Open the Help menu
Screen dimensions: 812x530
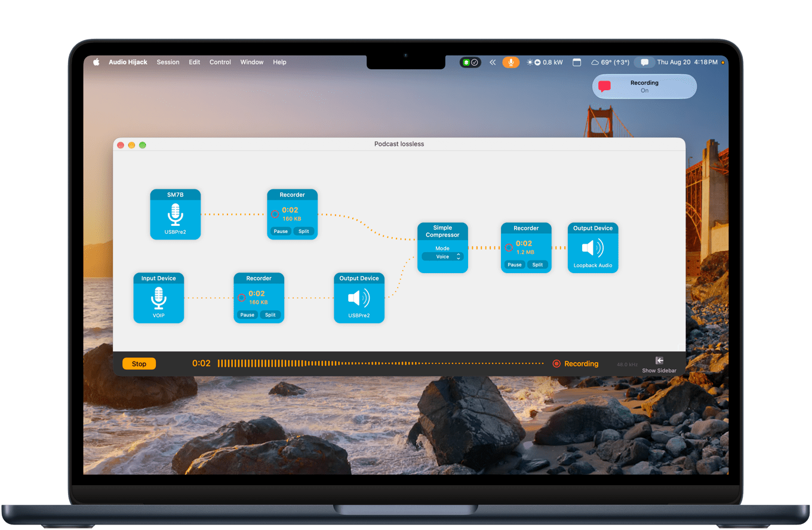[x=279, y=62]
